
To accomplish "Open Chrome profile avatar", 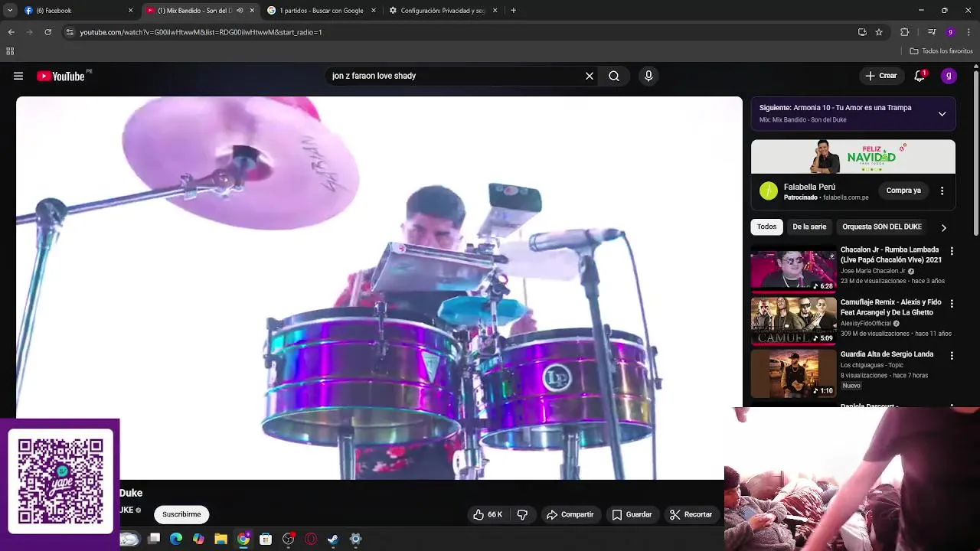I will [950, 32].
